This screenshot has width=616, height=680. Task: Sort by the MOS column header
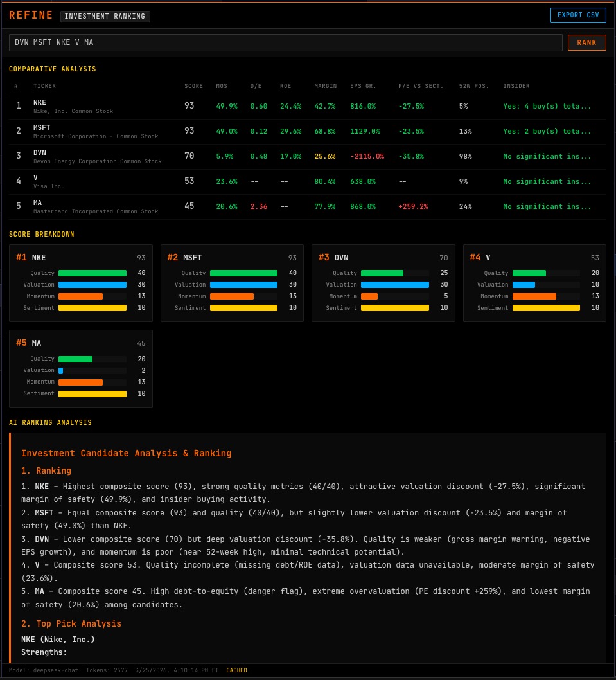pyautogui.click(x=222, y=86)
